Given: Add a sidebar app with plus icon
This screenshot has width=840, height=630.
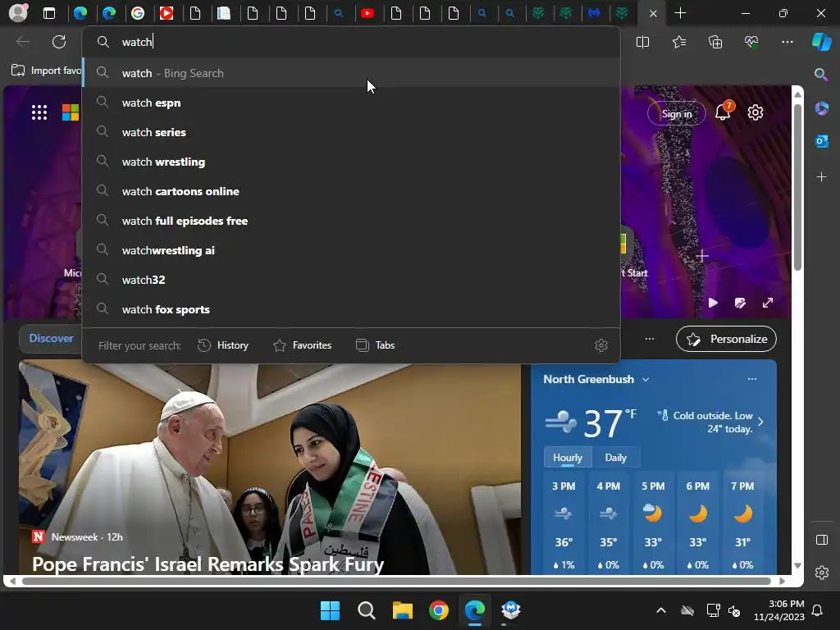Looking at the screenshot, I should coord(821,177).
